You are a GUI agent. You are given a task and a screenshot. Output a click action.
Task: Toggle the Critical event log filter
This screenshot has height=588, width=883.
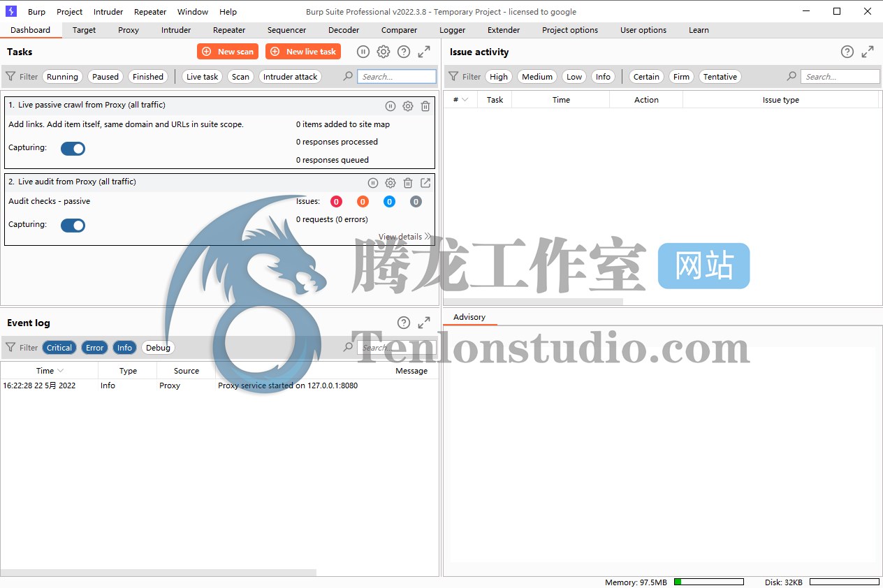click(59, 348)
